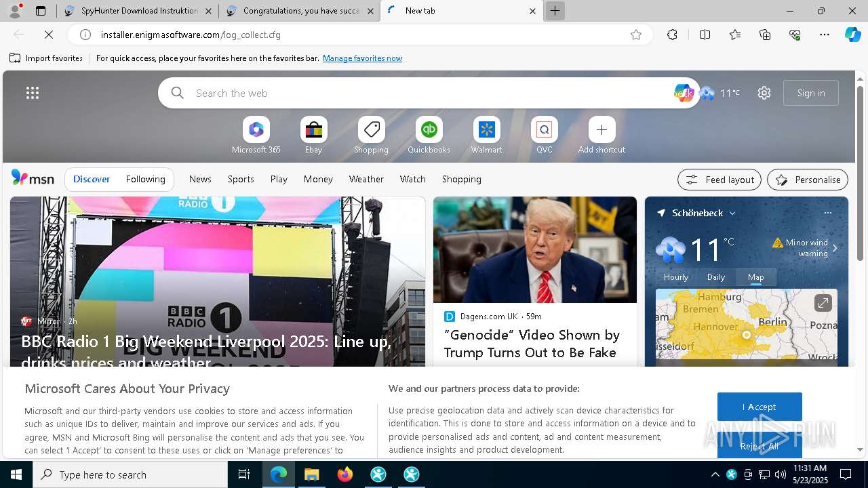This screenshot has width=868, height=488.
Task: Open File Explorer from taskbar
Action: tap(311, 474)
